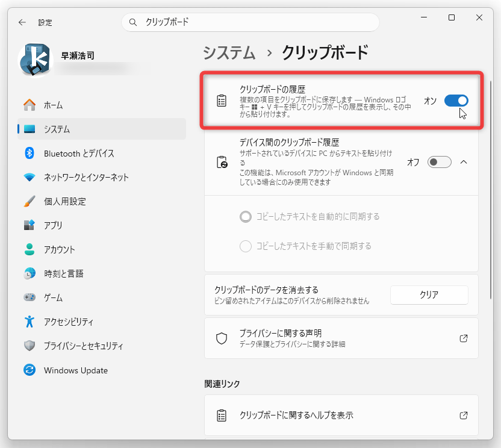Click the システム monitor icon
This screenshot has width=501, height=448.
(30, 129)
